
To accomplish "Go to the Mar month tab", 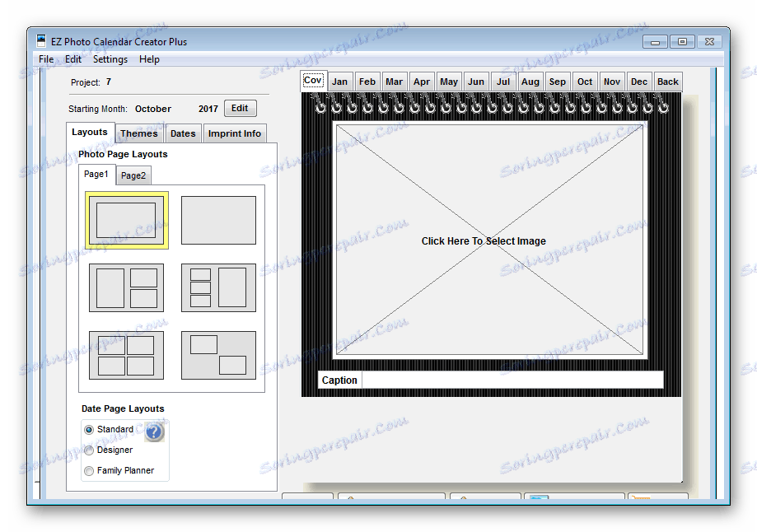I will (x=395, y=82).
